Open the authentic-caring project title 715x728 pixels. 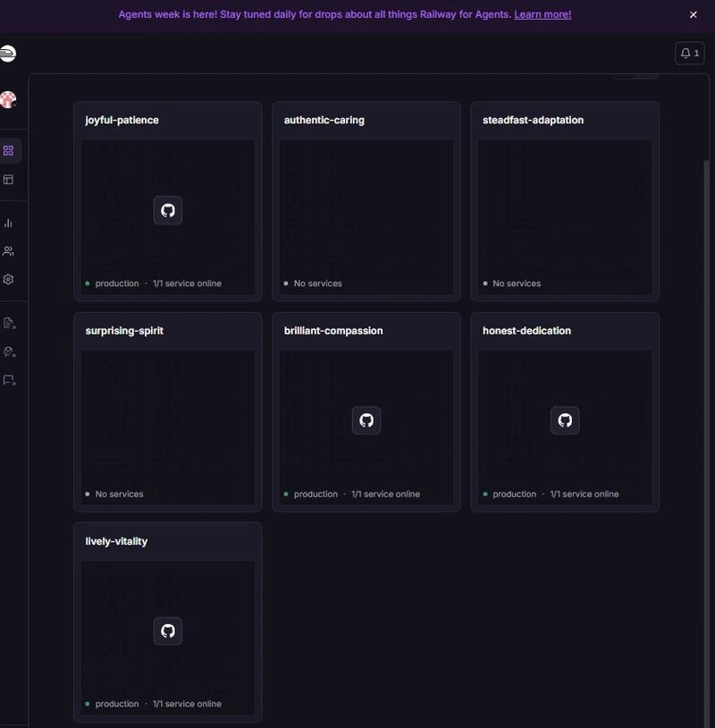click(324, 120)
